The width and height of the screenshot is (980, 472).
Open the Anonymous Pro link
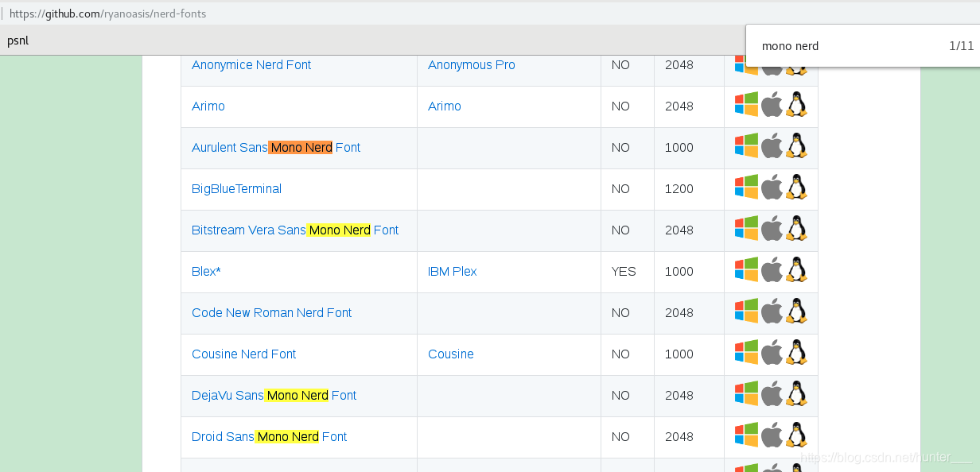tap(472, 65)
